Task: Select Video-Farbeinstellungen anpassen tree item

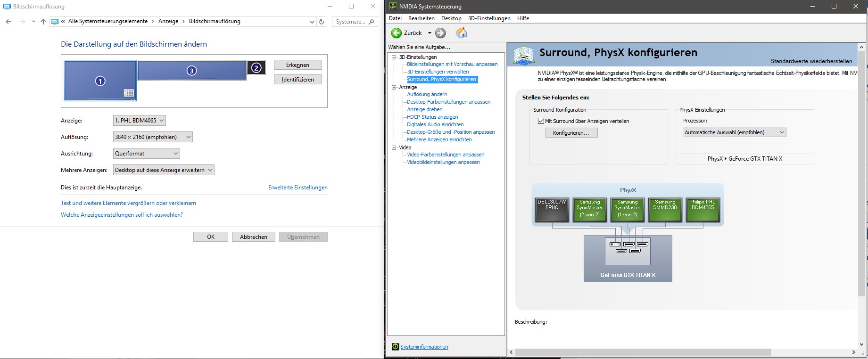Action: (x=446, y=155)
